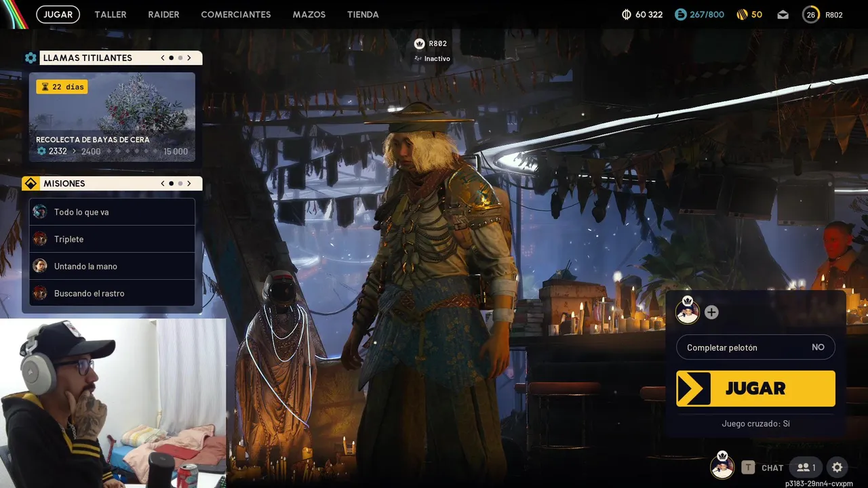Image resolution: width=868 pixels, height=488 pixels.
Task: Click the second Llamas Titilantes page dot
Action: click(x=180, y=58)
